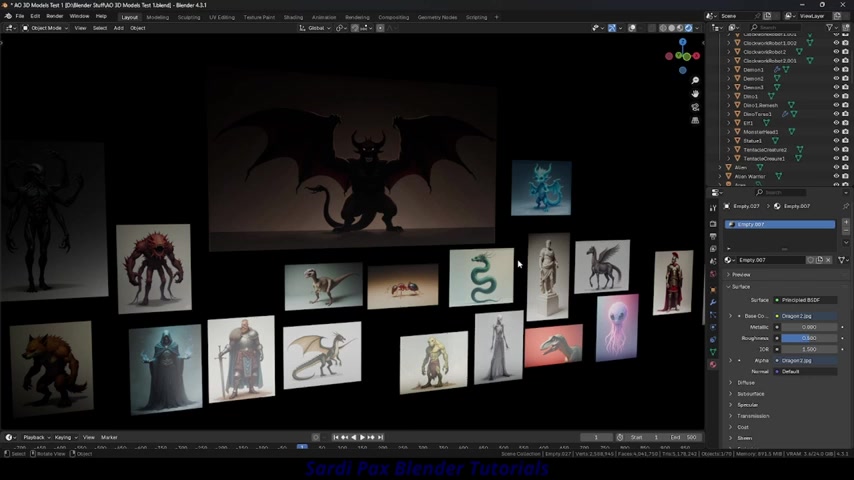The image size is (854, 480).
Task: Switch to the Sculpting workspace tab
Action: [189, 17]
